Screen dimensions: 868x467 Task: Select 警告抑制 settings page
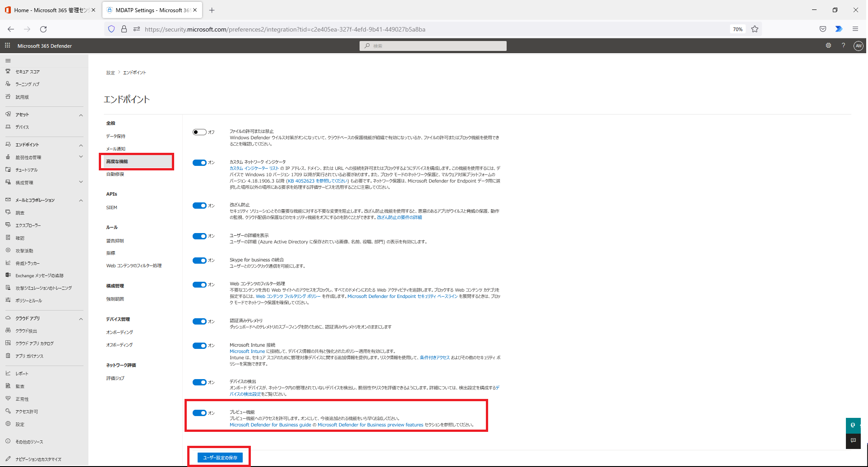point(115,241)
